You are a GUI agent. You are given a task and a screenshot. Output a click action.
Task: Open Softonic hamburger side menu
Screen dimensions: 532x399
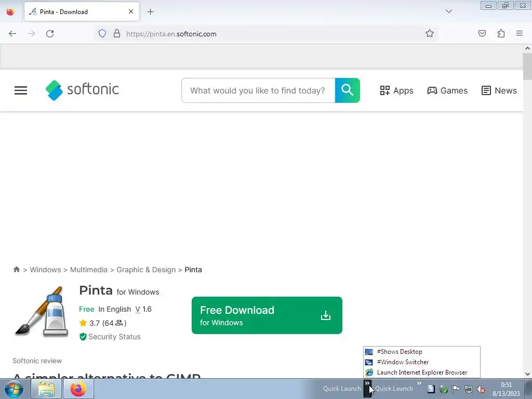(21, 90)
